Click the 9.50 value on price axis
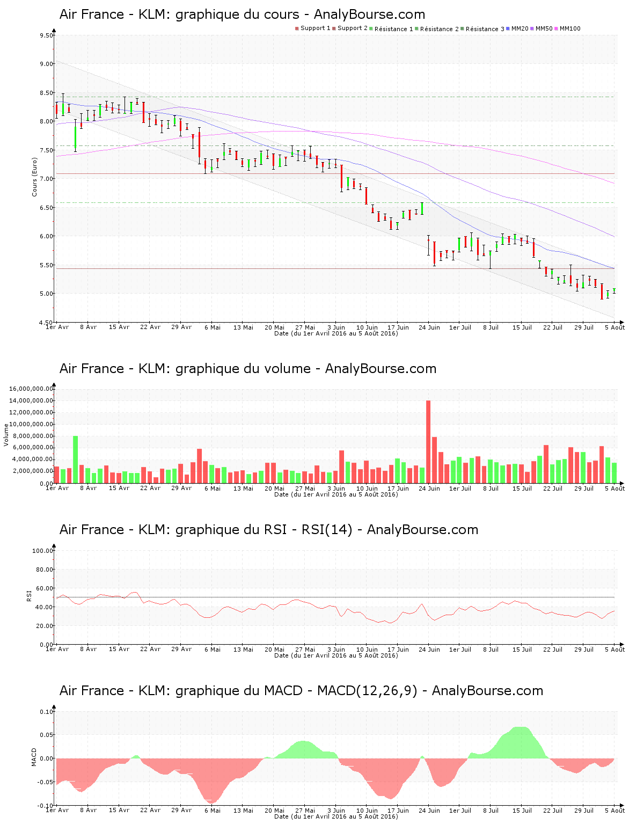This screenshot has width=644, height=832. coord(47,35)
